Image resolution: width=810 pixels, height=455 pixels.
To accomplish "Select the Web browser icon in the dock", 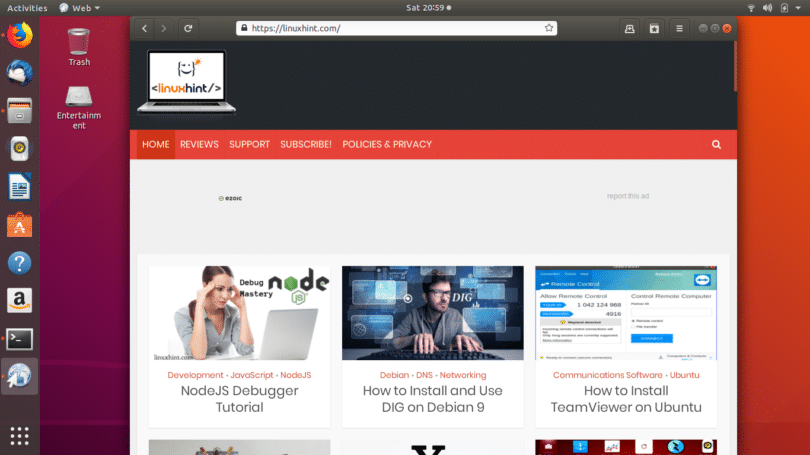I will tap(20, 376).
